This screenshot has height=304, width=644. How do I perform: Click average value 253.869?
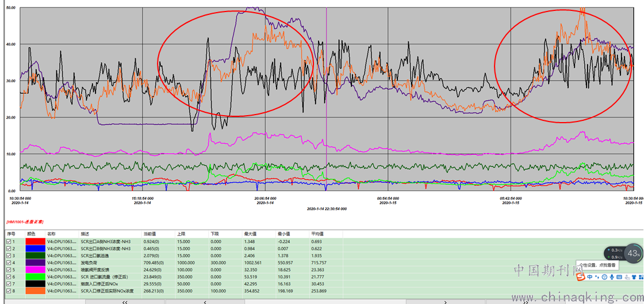coord(319,290)
